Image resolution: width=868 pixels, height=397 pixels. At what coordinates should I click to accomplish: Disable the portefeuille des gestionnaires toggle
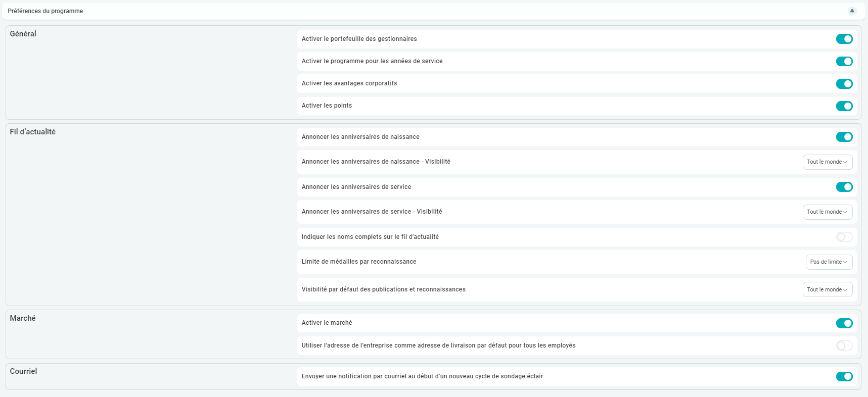coord(844,39)
